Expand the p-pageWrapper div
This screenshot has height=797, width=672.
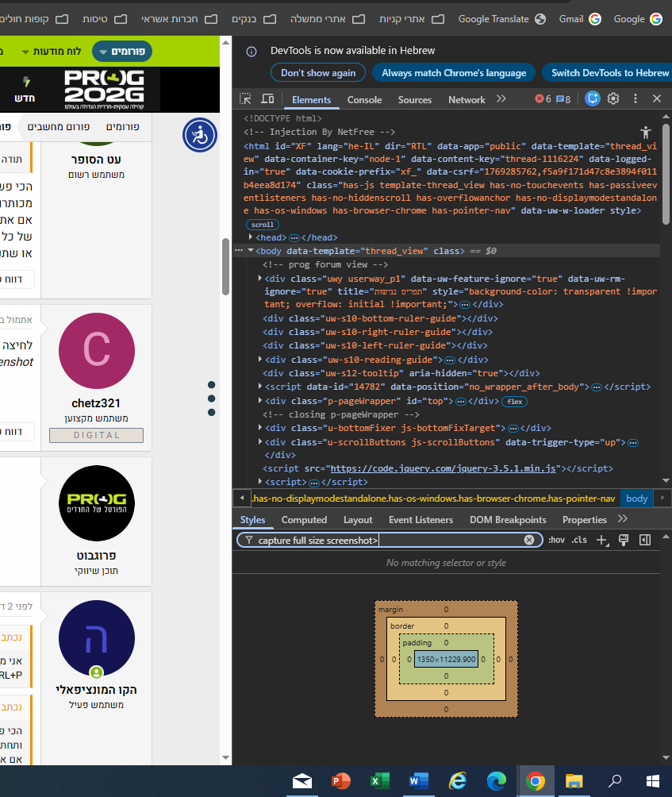coord(259,401)
